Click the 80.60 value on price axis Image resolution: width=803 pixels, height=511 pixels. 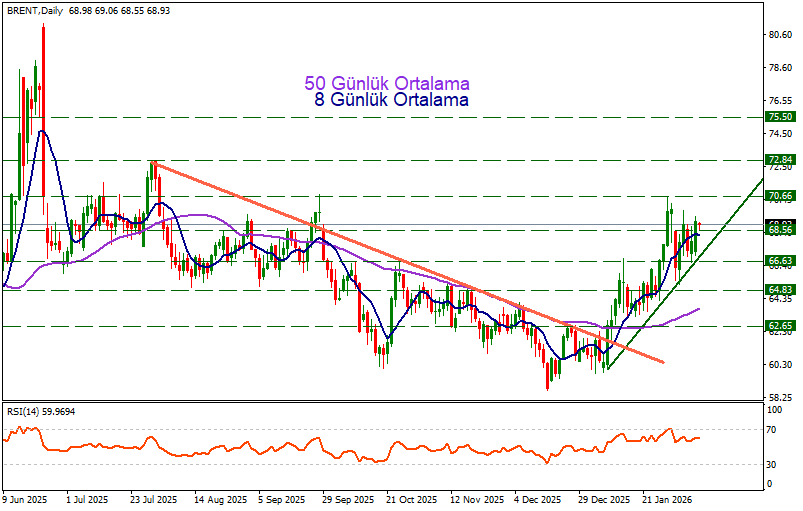(780, 35)
